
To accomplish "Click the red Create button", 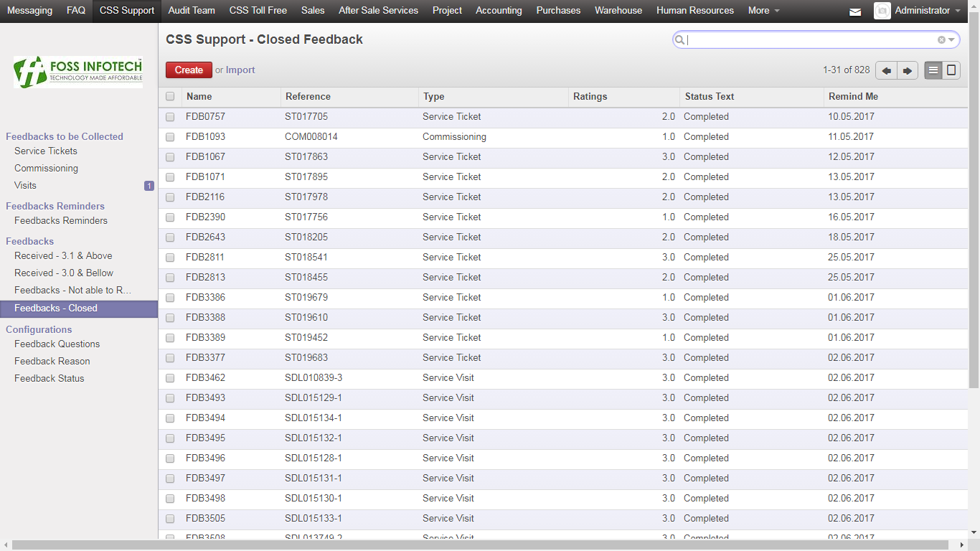I will pos(189,70).
